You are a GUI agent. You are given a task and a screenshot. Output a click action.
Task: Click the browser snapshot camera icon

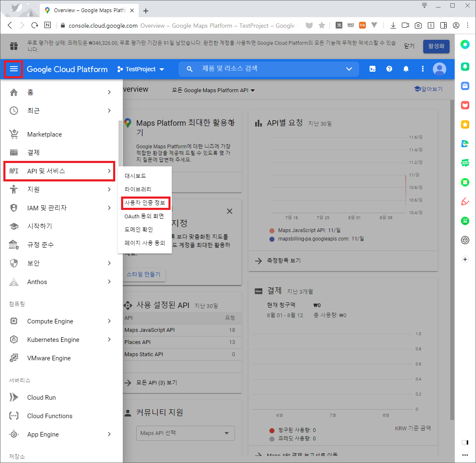[418, 26]
